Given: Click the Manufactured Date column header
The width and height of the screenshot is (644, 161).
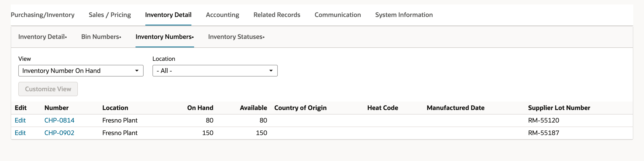Looking at the screenshot, I should pos(455,108).
